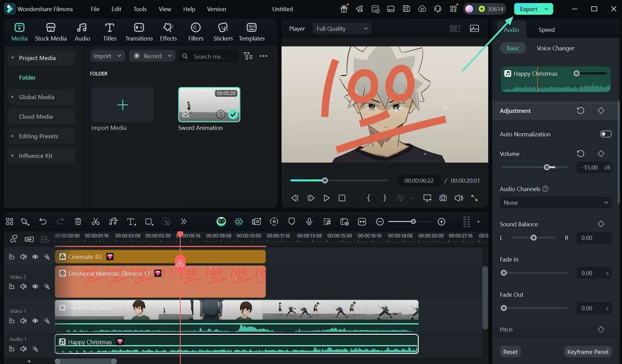
Task: Mute the Video 1 track speaker
Action: [23, 321]
